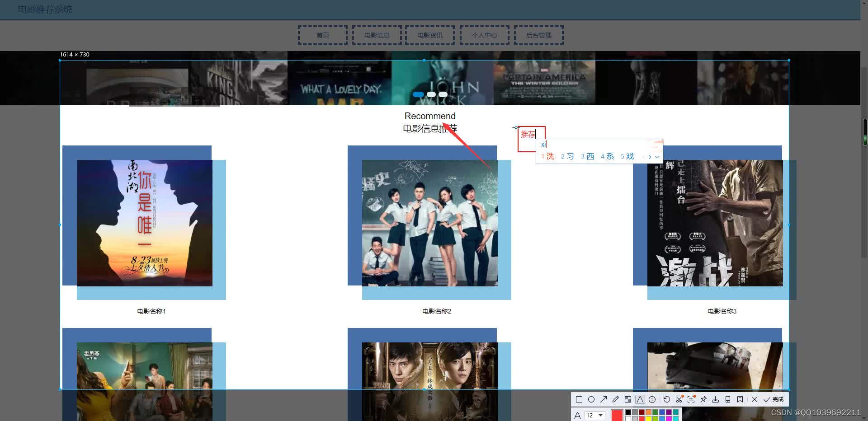Pick the purple color swatch
The height and width of the screenshot is (421, 868).
669,412
